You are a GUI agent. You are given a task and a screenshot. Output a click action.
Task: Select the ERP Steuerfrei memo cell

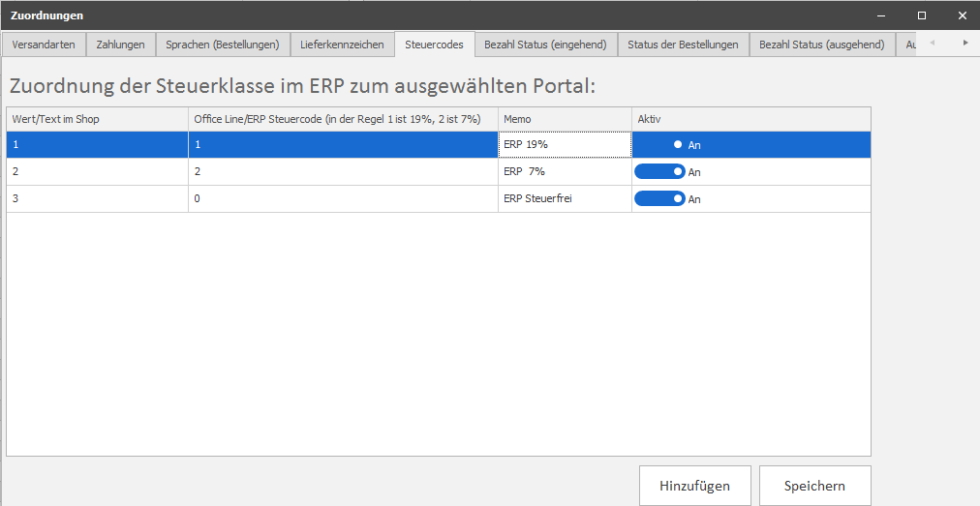pos(564,199)
